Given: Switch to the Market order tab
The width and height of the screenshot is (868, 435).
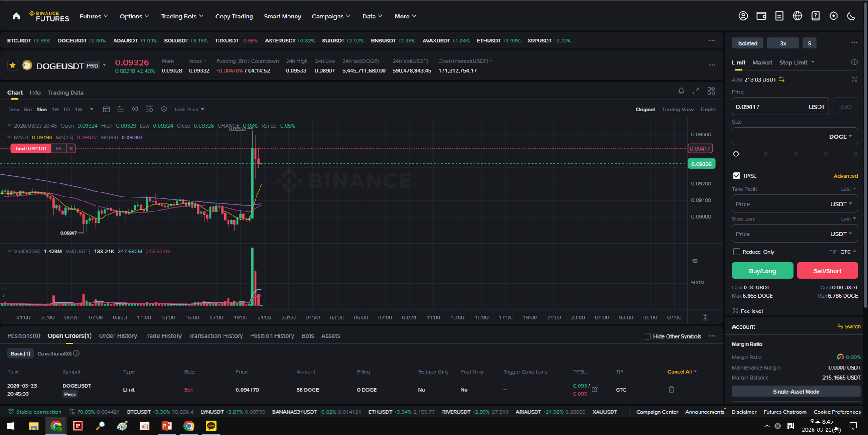Looking at the screenshot, I should [762, 63].
